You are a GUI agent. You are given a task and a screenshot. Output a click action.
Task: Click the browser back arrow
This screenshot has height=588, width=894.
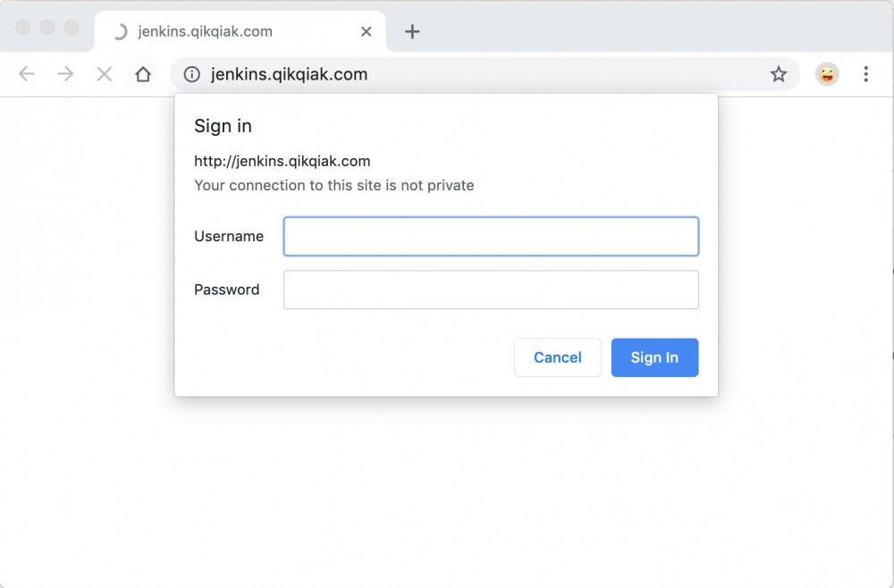coord(27,74)
